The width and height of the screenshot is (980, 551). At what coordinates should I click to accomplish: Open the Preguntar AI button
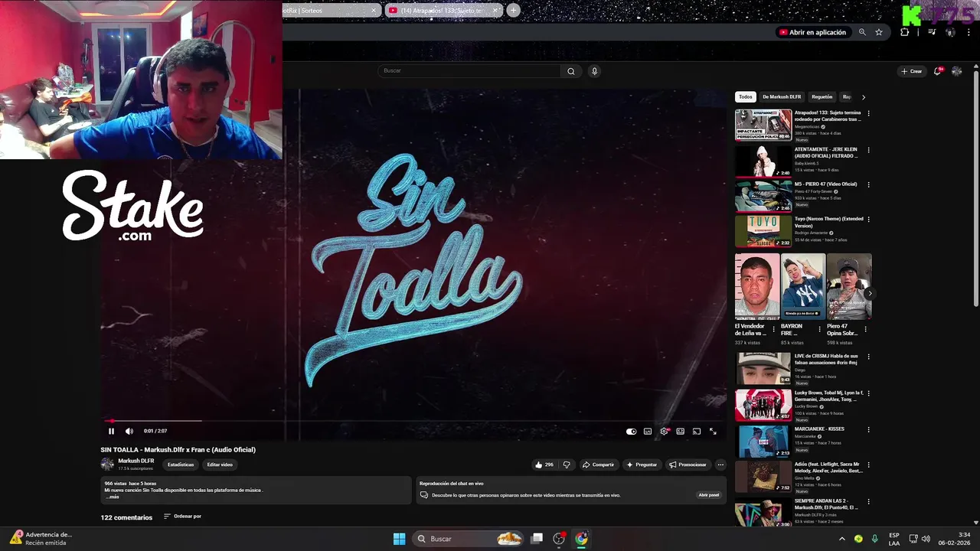point(642,465)
